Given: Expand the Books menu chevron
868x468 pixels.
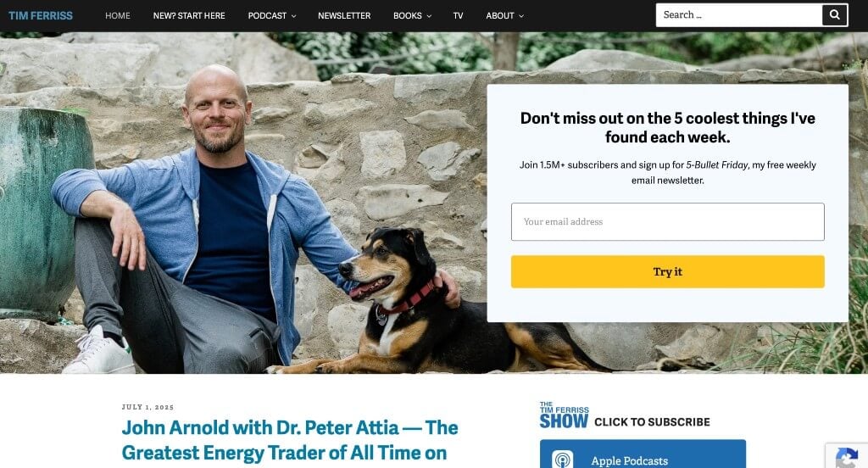Looking at the screenshot, I should pyautogui.click(x=428, y=16).
